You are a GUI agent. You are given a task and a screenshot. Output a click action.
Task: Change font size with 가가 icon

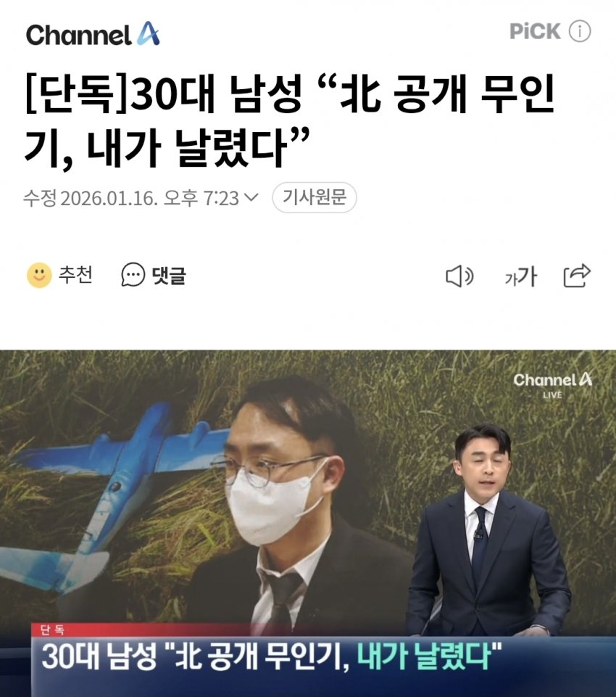(x=520, y=276)
